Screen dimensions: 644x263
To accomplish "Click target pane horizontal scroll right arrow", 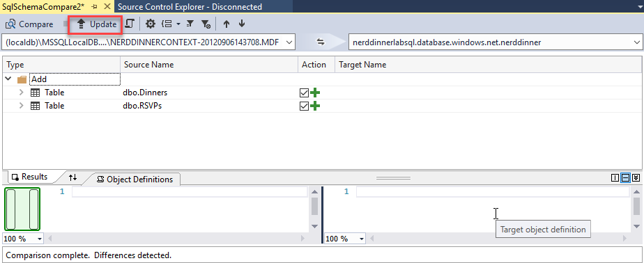I will tap(624, 238).
